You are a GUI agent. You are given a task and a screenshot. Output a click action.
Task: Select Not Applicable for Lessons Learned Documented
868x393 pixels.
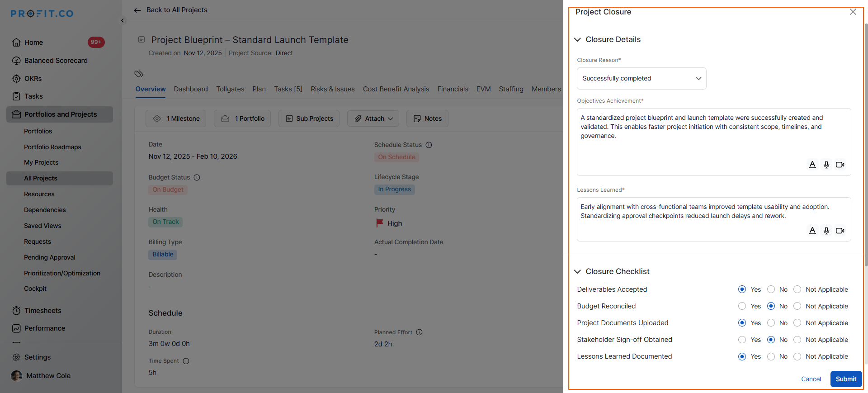pyautogui.click(x=797, y=356)
